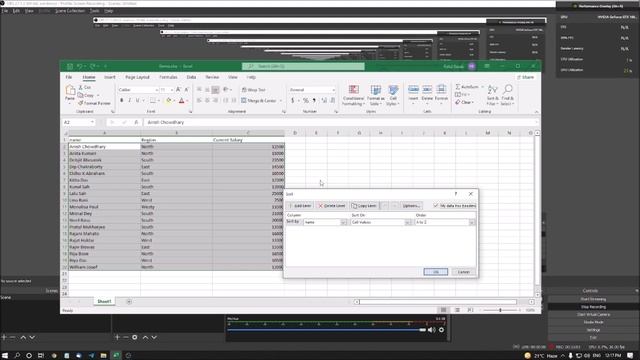Click the taskbar search magnifier icon
The width and height of the screenshot is (640, 360).
tap(17, 356)
